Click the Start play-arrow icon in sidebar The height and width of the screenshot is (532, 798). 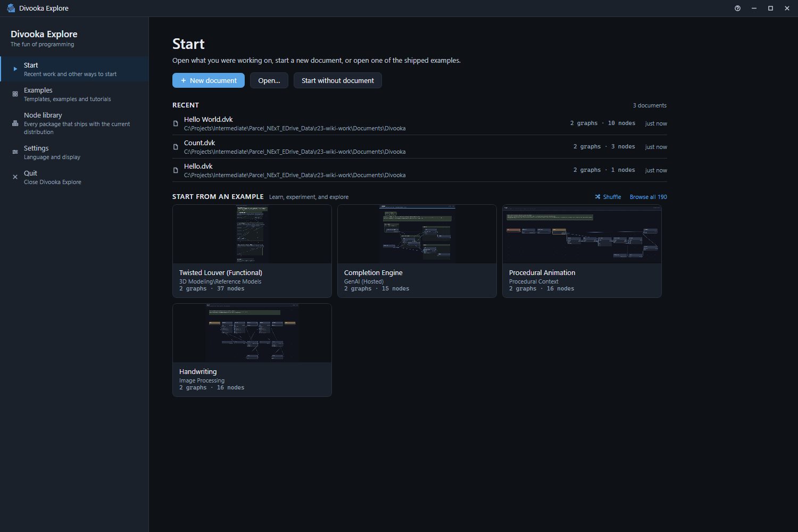15,69
